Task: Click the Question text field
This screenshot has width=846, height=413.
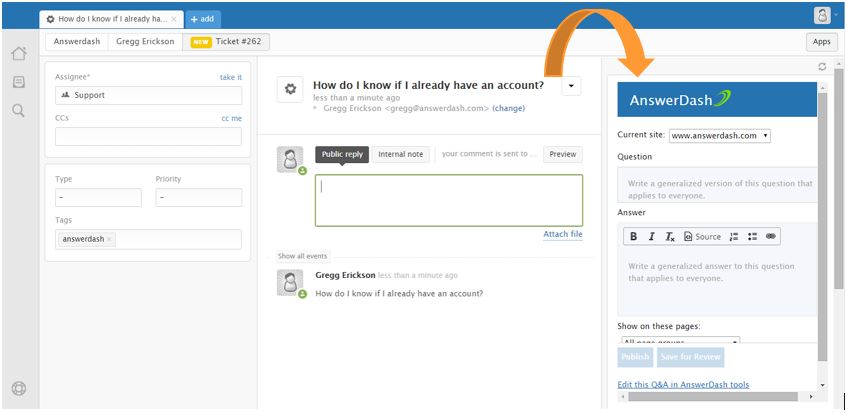Action: click(x=718, y=185)
